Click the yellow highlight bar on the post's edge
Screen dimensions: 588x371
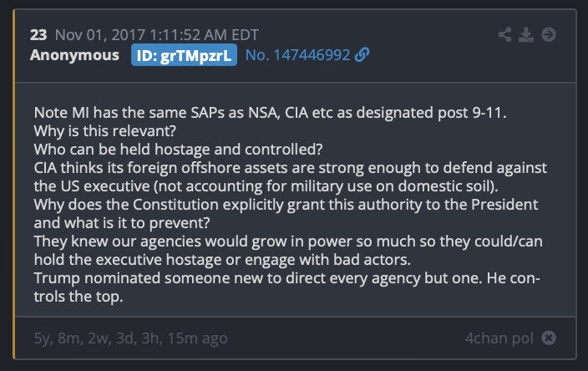pyautogui.click(x=14, y=184)
